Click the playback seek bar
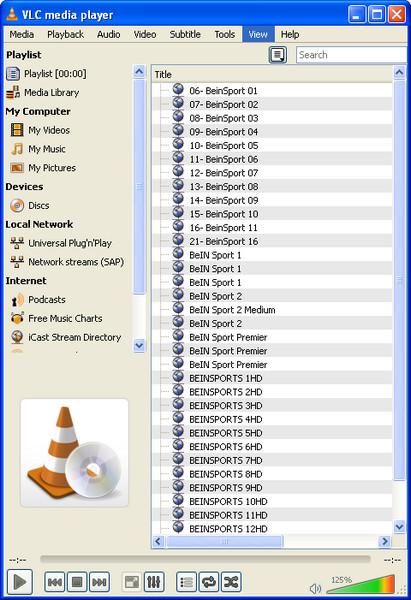Image resolution: width=411 pixels, height=600 pixels. pos(205,559)
